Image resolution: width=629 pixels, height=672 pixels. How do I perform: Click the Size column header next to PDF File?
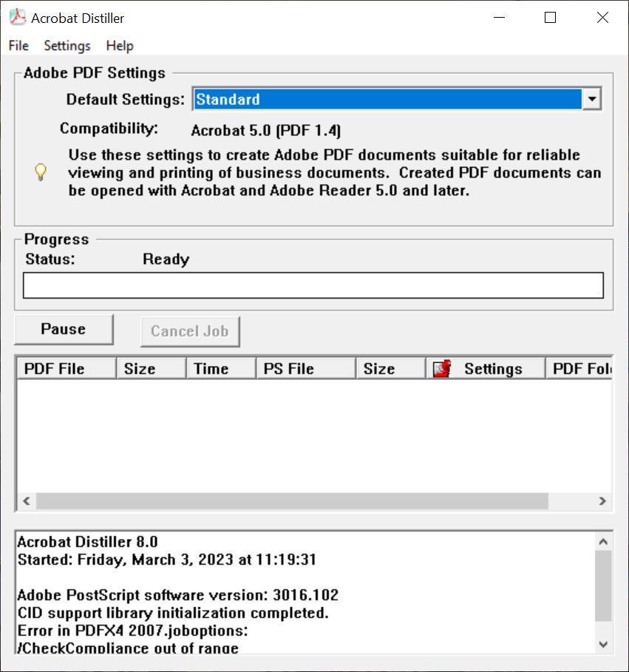click(151, 369)
